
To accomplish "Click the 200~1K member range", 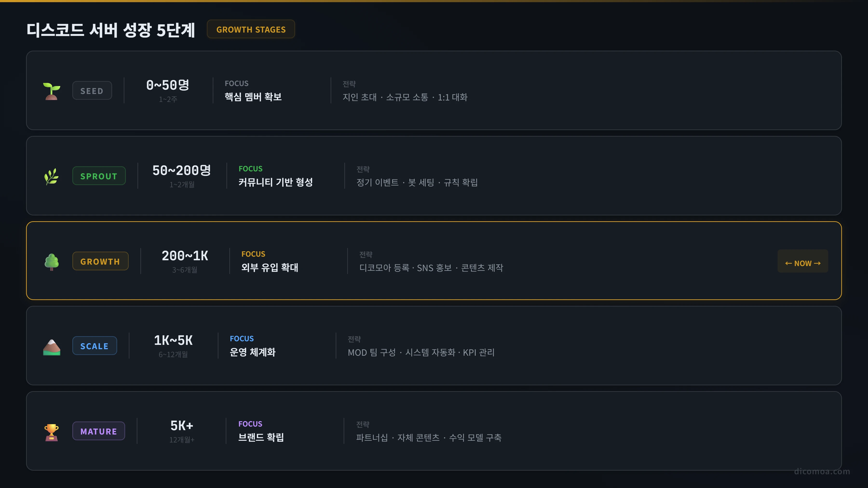I will click(x=185, y=256).
